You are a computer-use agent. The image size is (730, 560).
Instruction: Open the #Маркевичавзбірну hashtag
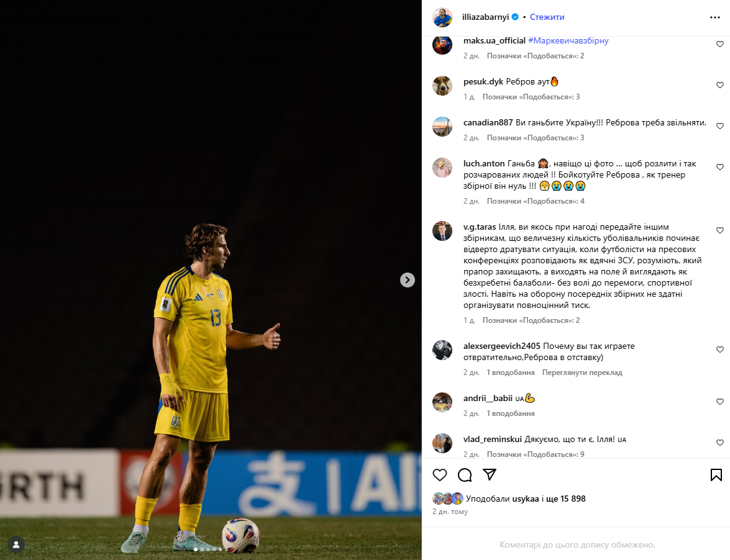(568, 40)
